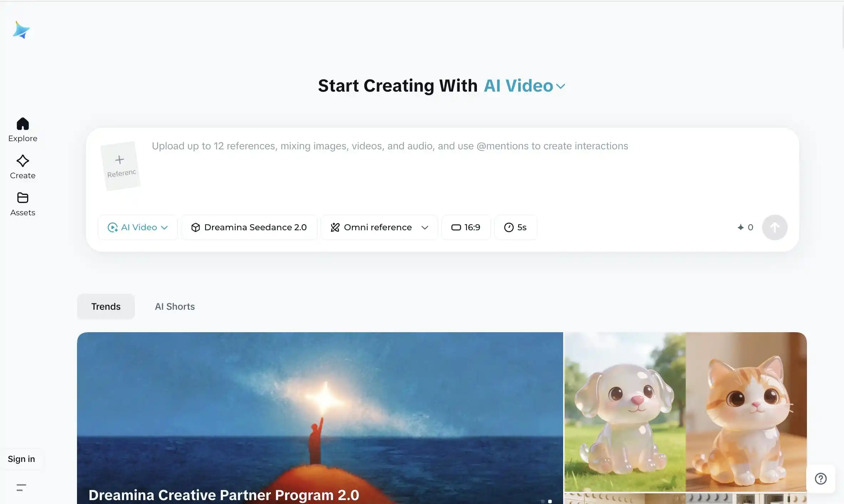Change the 16:9 aspect ratio
Image resolution: width=844 pixels, height=504 pixels.
coord(466,227)
